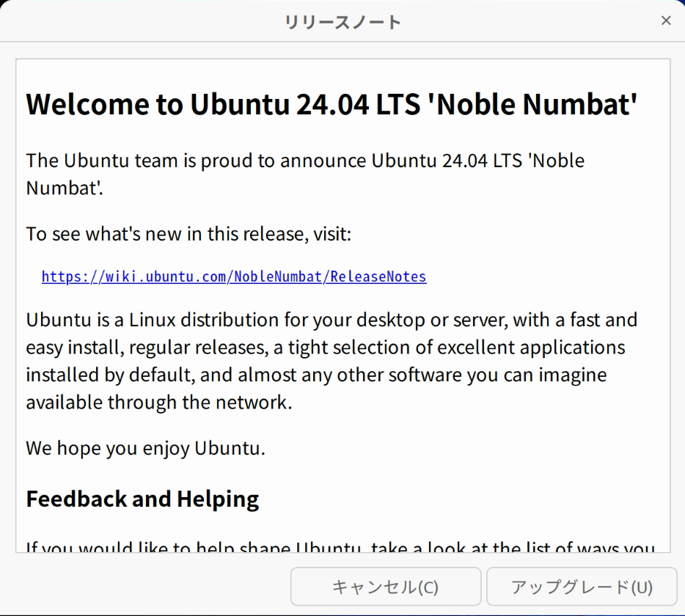Click the リリースノート window title
Image resolution: width=685 pixels, height=616 pixels.
[342, 22]
